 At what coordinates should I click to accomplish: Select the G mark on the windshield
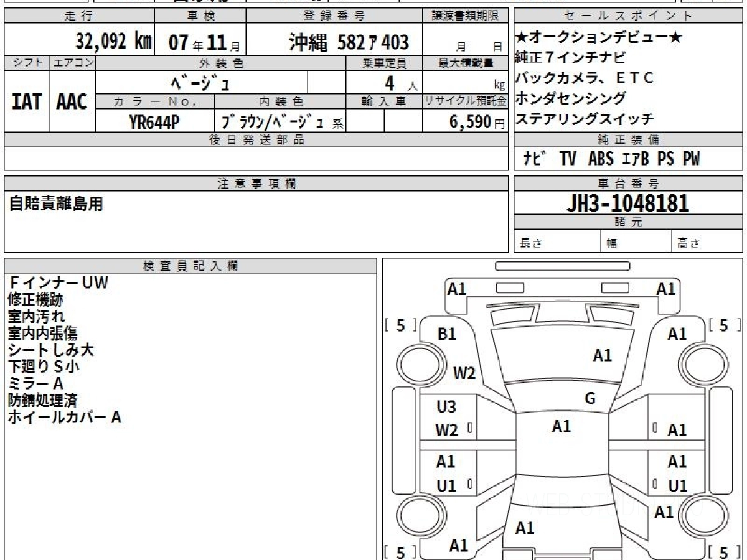coord(590,399)
